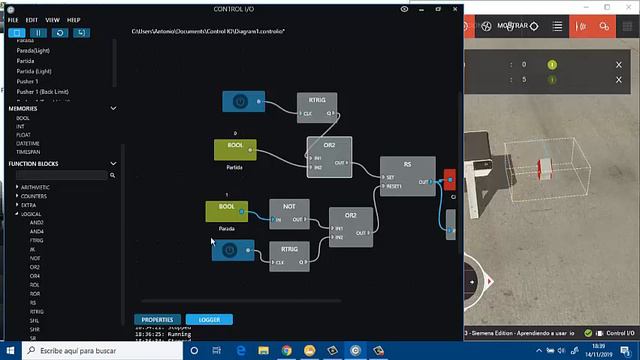Select OR4 in the logical blocks list

coord(35,276)
